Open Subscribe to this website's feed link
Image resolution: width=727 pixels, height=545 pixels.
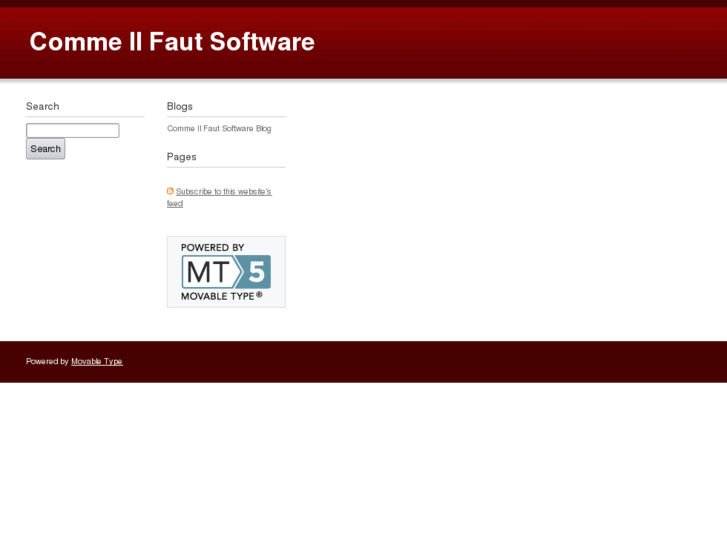click(x=219, y=197)
